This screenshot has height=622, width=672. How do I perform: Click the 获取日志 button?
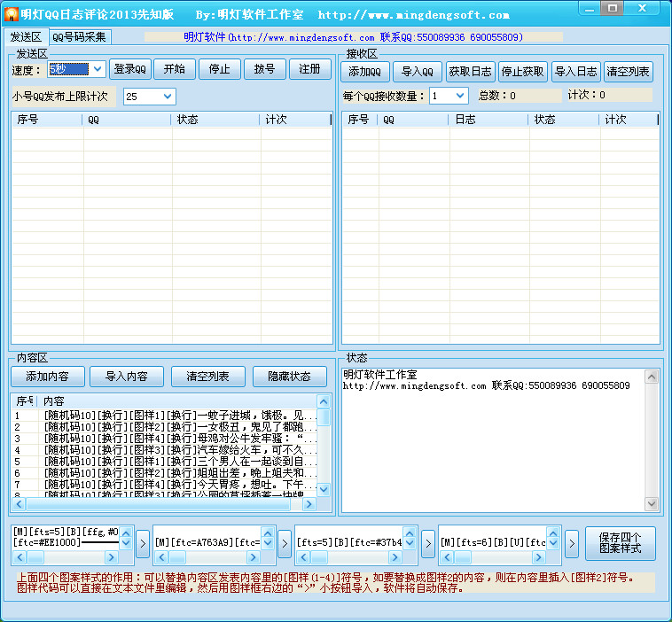point(470,72)
